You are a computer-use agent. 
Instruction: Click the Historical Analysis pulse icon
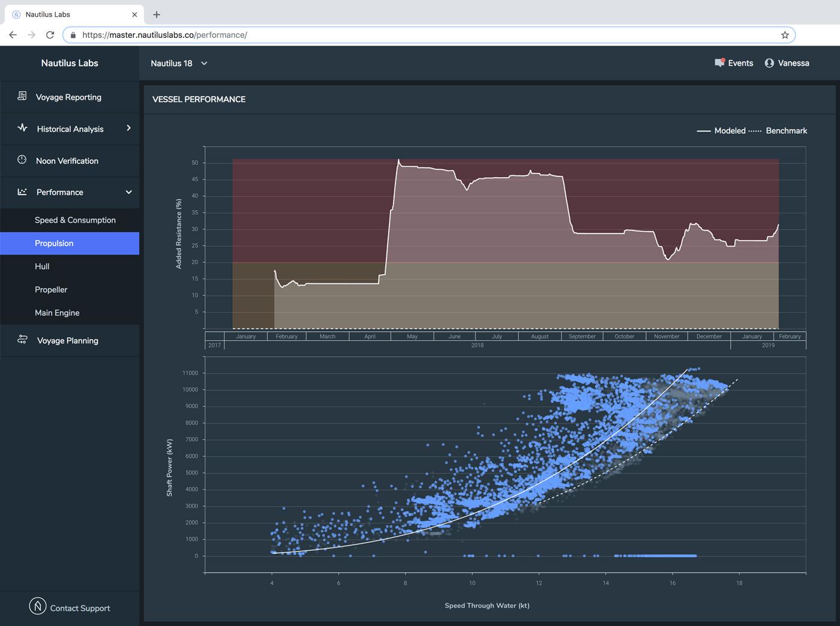tap(22, 128)
